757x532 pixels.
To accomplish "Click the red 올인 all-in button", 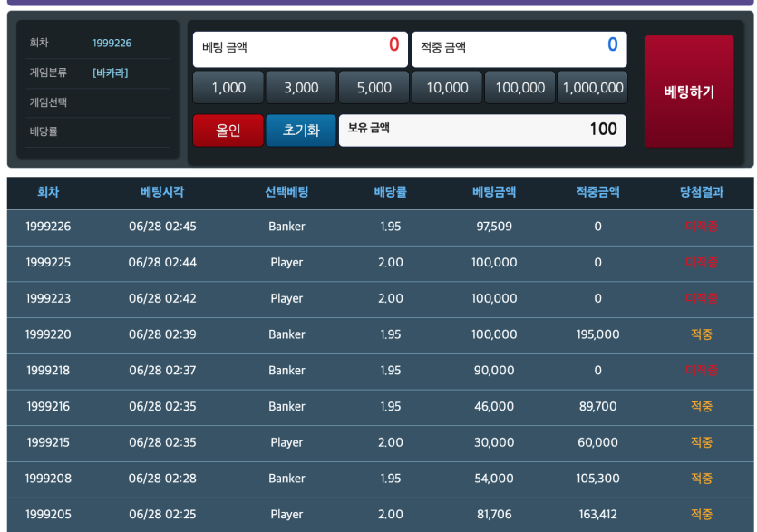I will coord(228,130).
